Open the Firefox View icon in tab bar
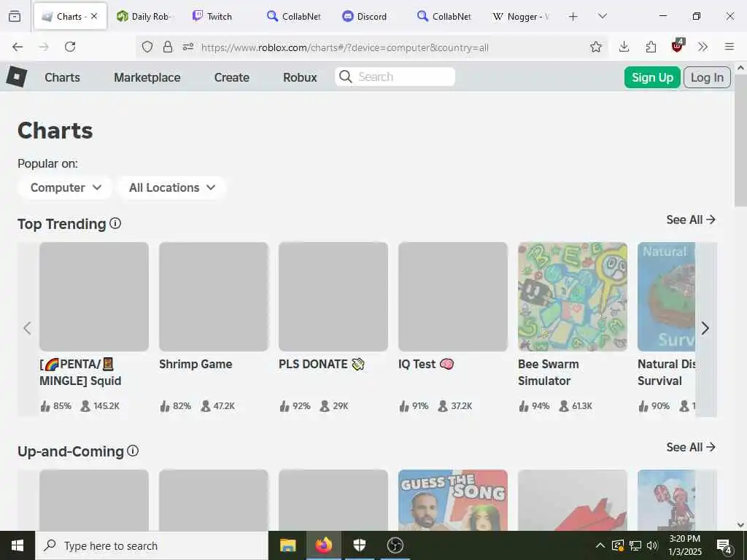The height and width of the screenshot is (560, 747). click(15, 17)
